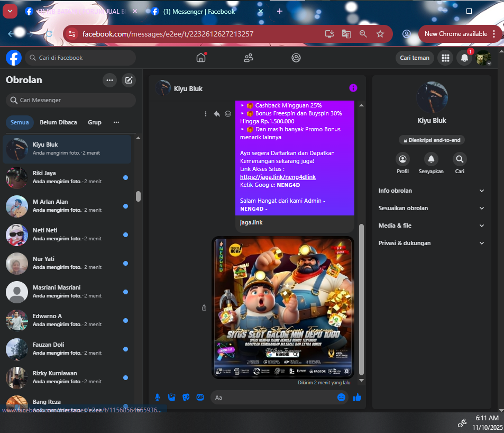Open chat with Masriani Masriani
The width and height of the screenshot is (504, 433).
(67, 292)
